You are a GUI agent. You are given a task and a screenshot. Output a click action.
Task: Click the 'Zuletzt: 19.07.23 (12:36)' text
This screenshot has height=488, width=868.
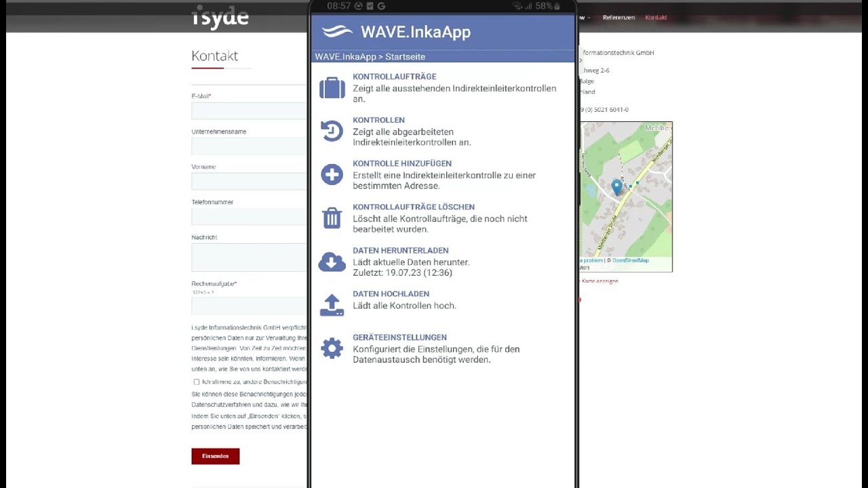[x=402, y=272]
